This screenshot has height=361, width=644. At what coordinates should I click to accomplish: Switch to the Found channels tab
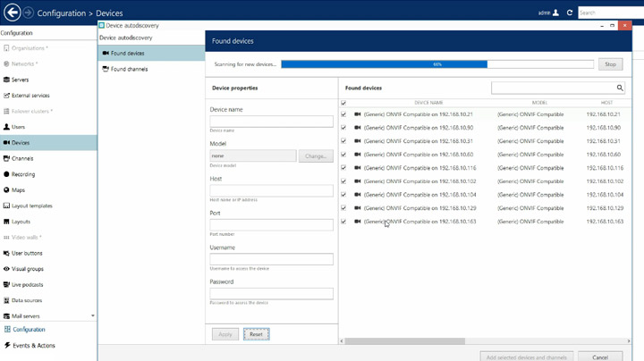tap(129, 69)
